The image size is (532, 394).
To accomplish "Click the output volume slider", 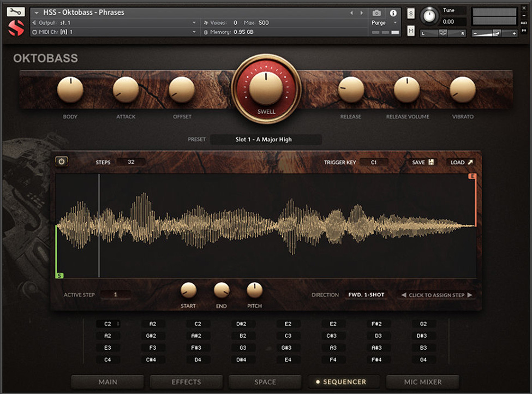I will pyautogui.click(x=494, y=33).
